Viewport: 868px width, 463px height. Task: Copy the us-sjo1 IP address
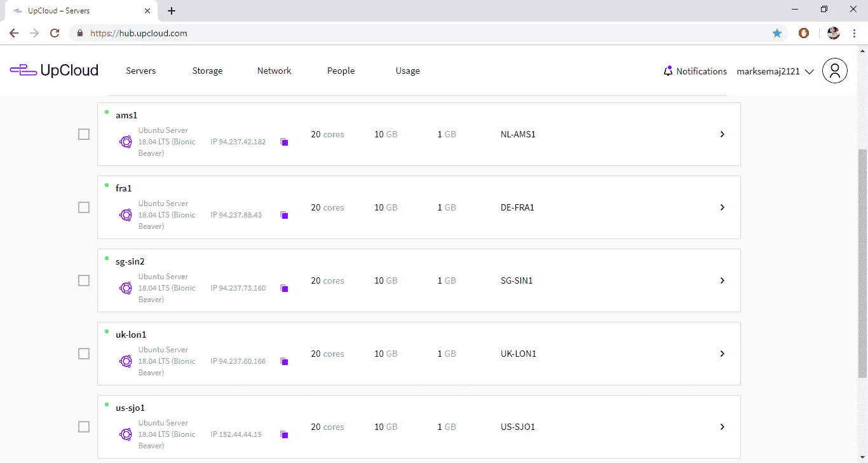285,434
